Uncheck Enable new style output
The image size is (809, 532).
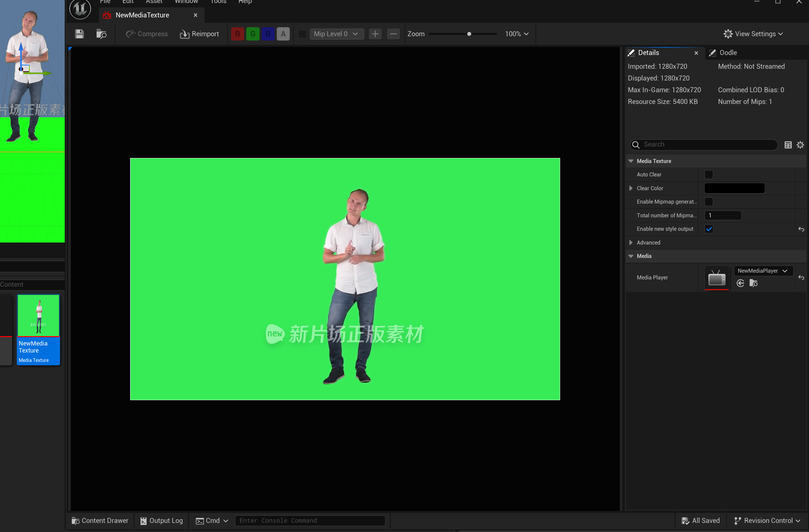(709, 229)
